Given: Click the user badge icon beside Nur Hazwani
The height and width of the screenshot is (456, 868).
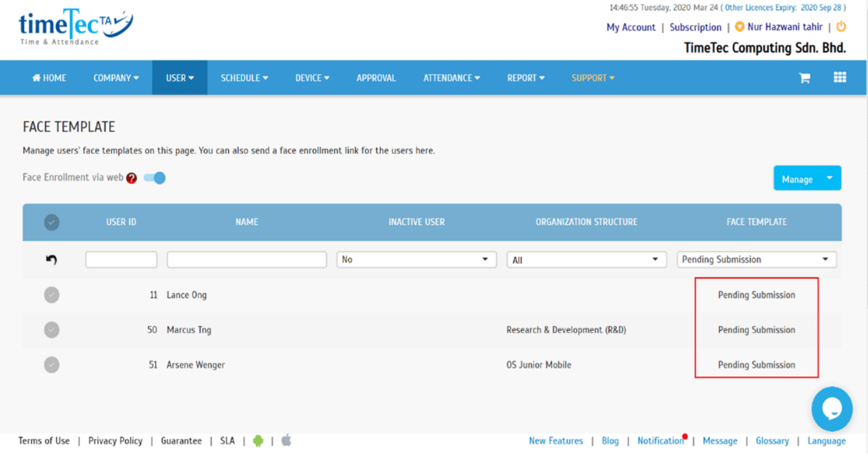Looking at the screenshot, I should pyautogui.click(x=739, y=26).
